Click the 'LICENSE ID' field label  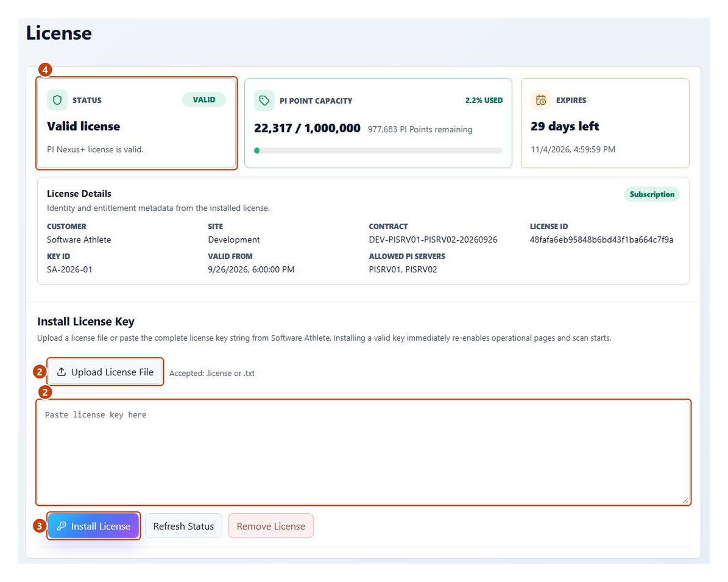[x=549, y=227]
